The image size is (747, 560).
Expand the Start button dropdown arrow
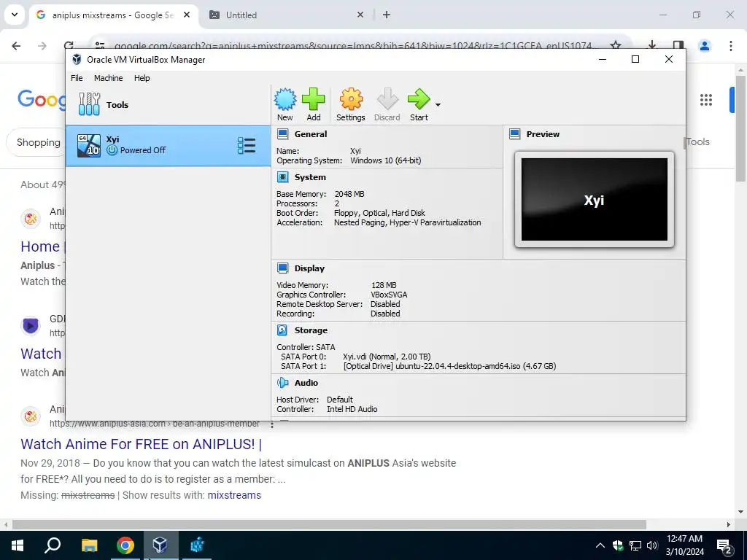[438, 105]
